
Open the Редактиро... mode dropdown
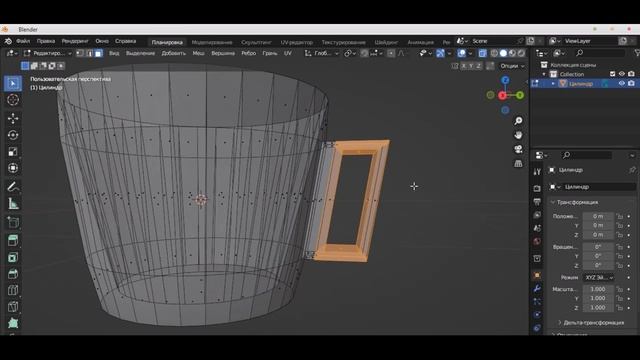point(47,53)
